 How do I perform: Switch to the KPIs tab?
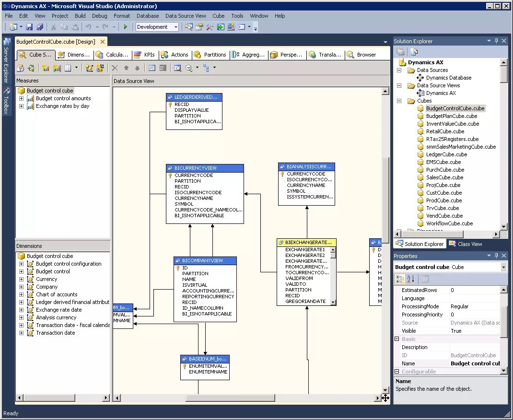(146, 55)
